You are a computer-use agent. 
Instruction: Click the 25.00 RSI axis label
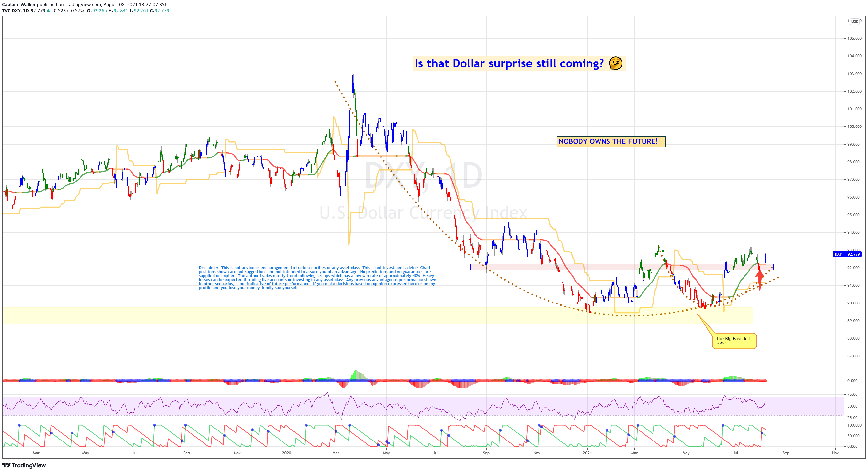point(853,418)
